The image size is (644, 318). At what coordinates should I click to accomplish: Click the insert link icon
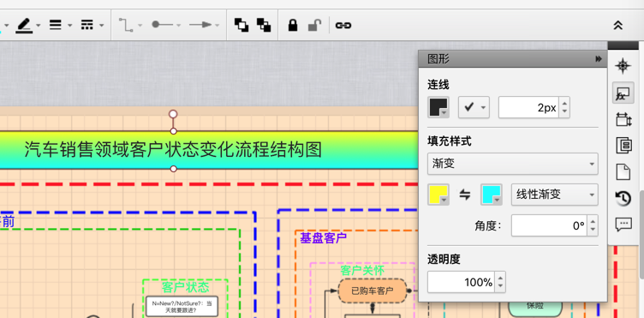(x=343, y=26)
